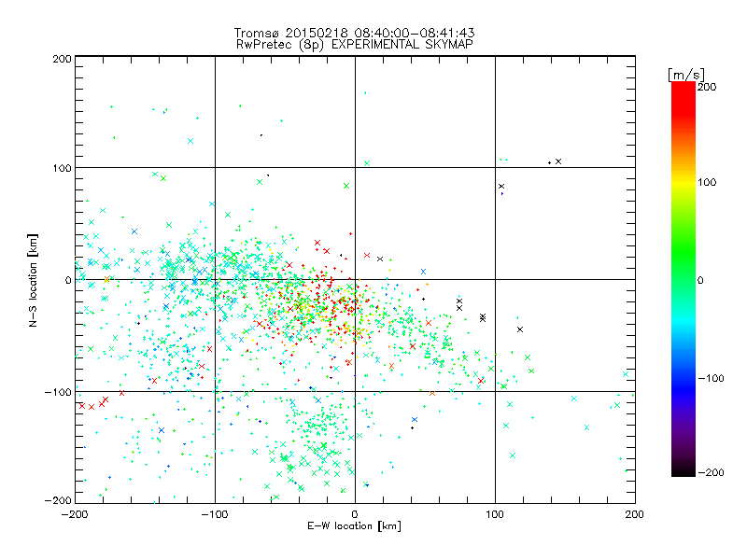Viewport: 747px width, 560px height.
Task: Click the x-axis tick label '-100'
Action: point(215,514)
